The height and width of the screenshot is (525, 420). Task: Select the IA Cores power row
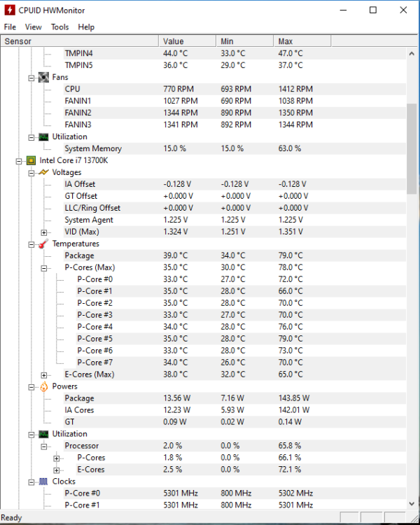click(x=234, y=409)
